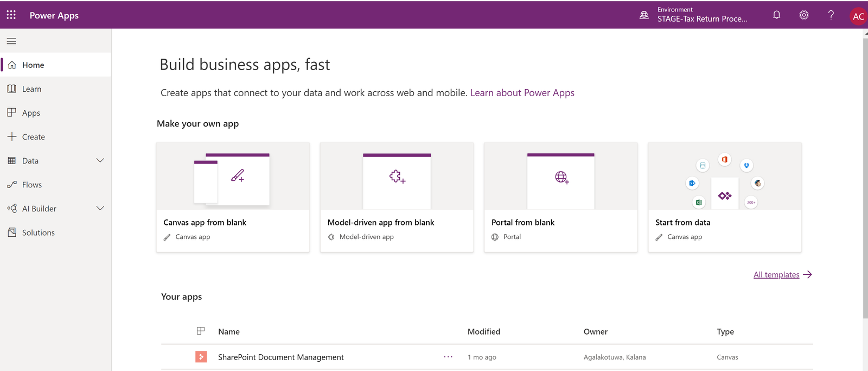This screenshot has height=371, width=868.
Task: Choose the Model-driven app from blank card
Action: point(397,197)
